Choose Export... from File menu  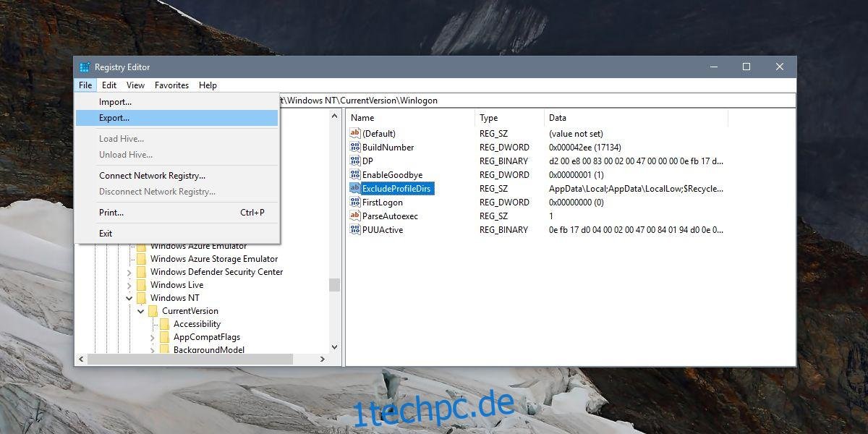pyautogui.click(x=177, y=118)
